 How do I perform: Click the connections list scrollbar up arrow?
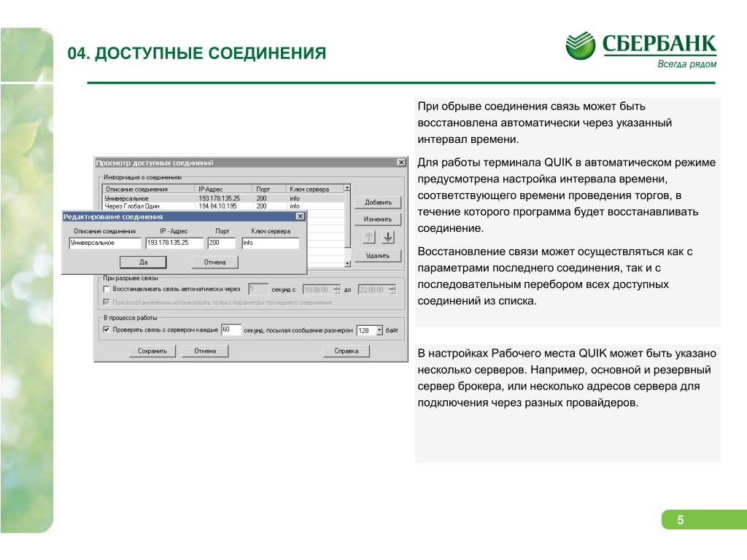[347, 188]
